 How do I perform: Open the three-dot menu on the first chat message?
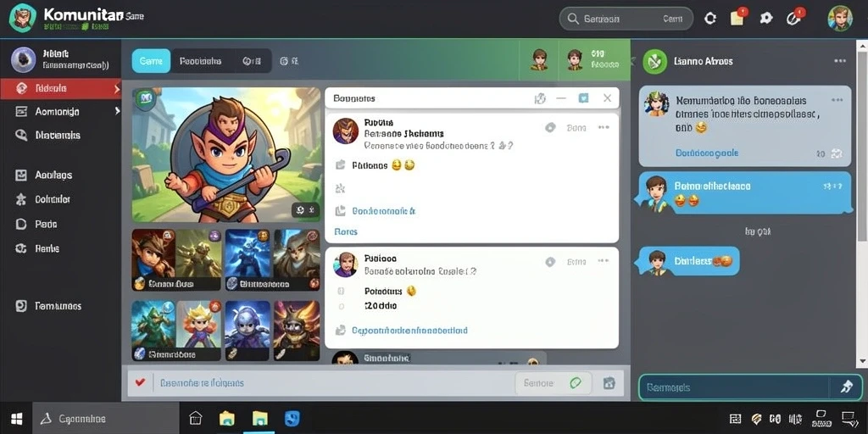[x=837, y=100]
